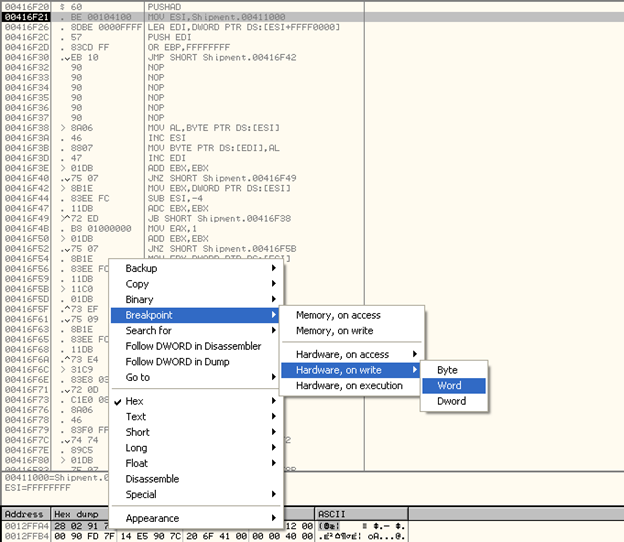The width and height of the screenshot is (624, 542).
Task: Select Memory, on write breakpoint
Action: 335,331
